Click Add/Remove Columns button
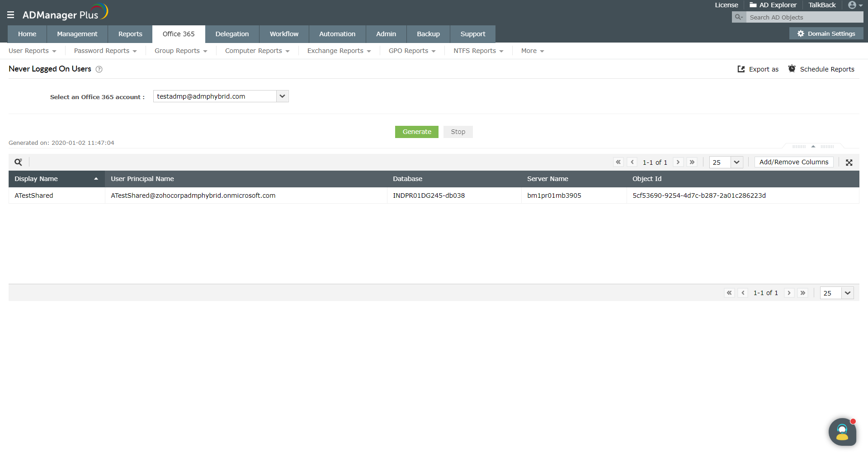This screenshot has width=868, height=458. (x=794, y=162)
